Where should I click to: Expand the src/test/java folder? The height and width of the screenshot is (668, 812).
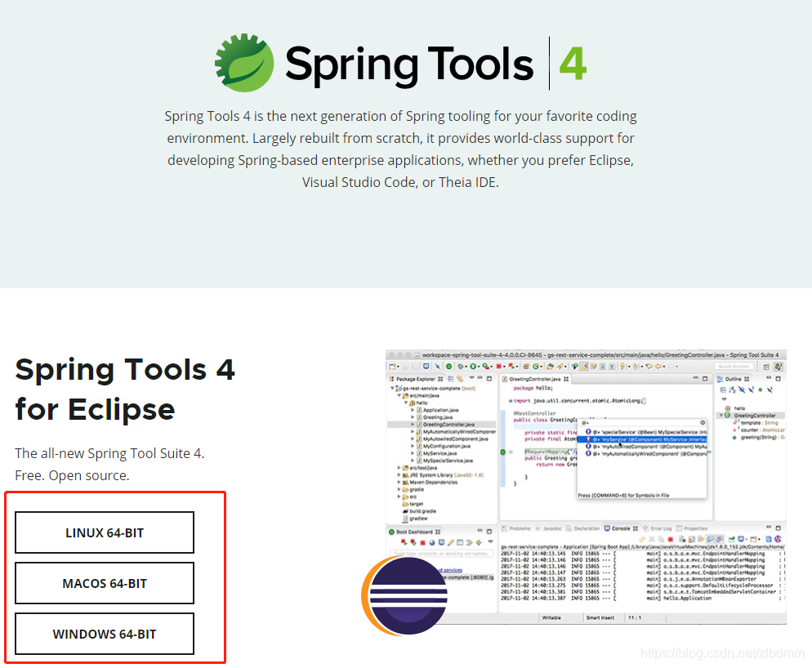(399, 468)
